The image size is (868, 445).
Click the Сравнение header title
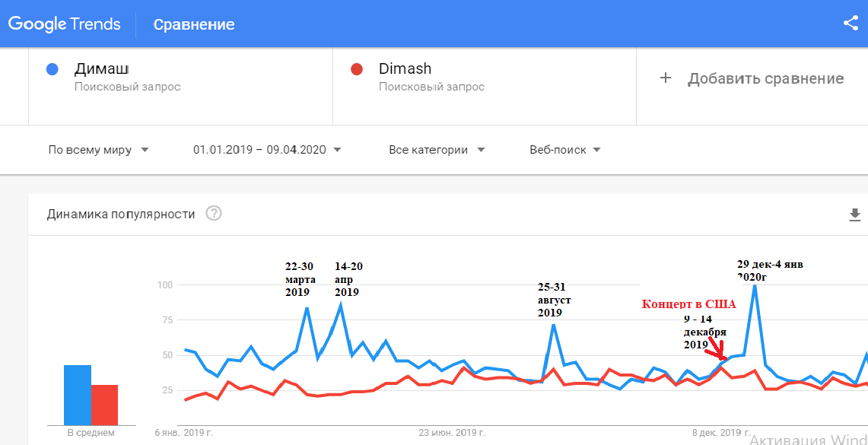(x=194, y=25)
